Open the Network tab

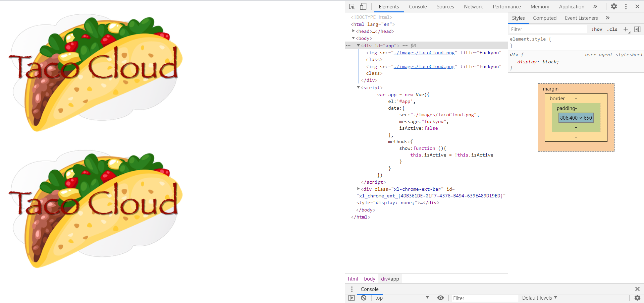(x=473, y=6)
